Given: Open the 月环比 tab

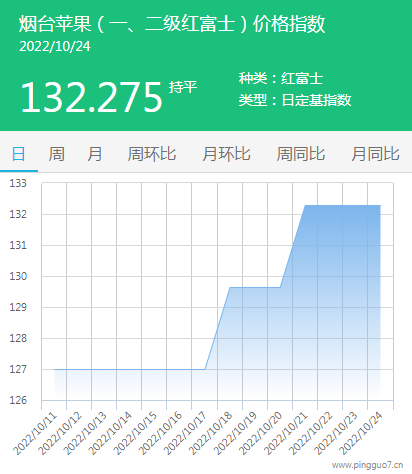Looking at the screenshot, I should (x=226, y=154).
